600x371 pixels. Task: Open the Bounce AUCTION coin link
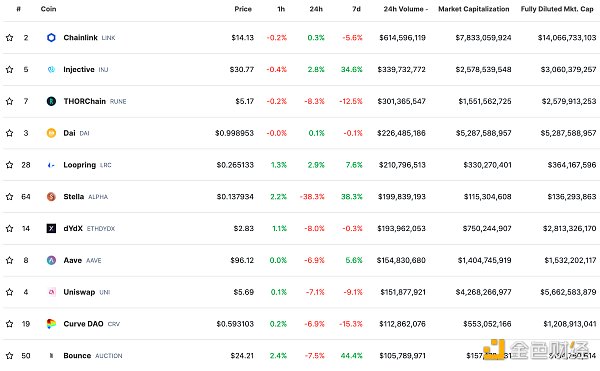pos(93,355)
